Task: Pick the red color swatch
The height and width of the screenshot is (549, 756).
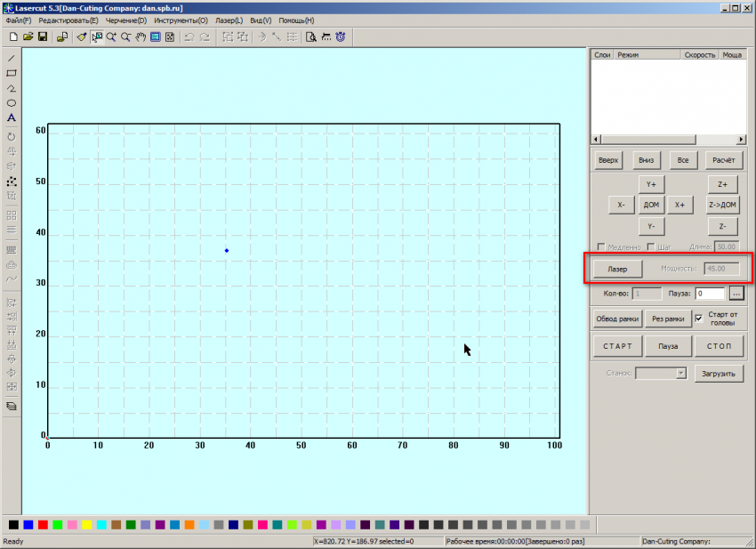Action: tap(43, 525)
